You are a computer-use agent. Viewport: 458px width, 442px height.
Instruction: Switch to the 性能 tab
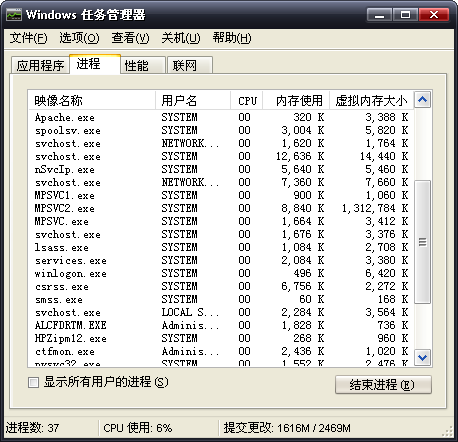pos(143,65)
